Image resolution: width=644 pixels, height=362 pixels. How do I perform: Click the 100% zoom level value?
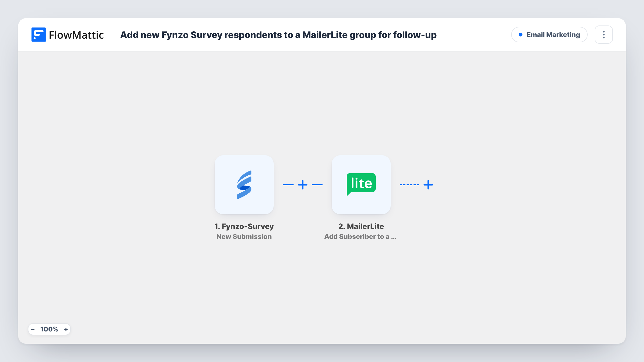49,329
